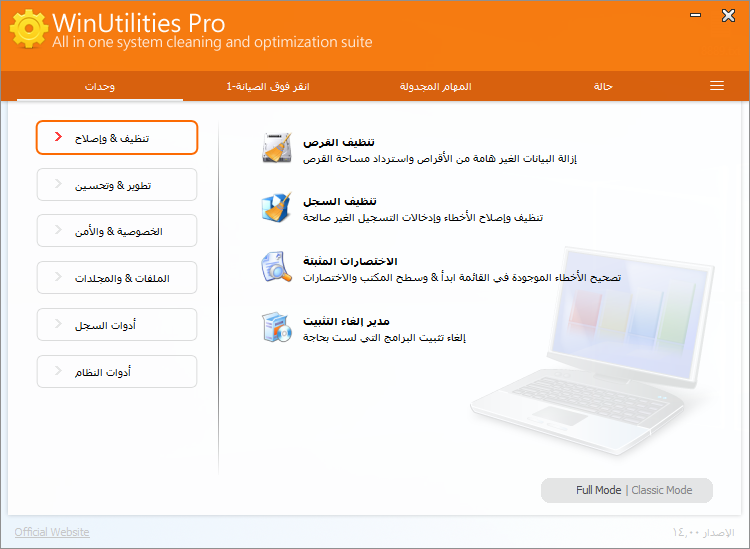Click the red chevron beside تنظيف & وإصلاح

(58, 137)
